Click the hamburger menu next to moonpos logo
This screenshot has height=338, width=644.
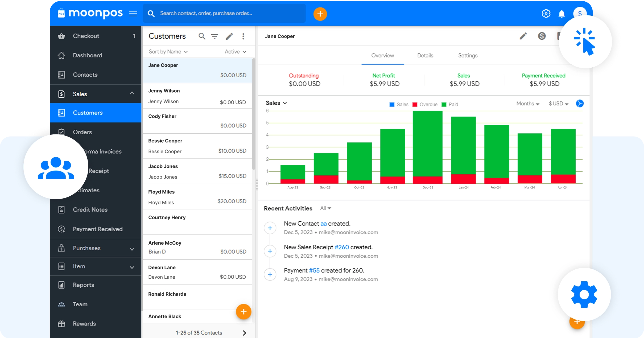pos(133,14)
